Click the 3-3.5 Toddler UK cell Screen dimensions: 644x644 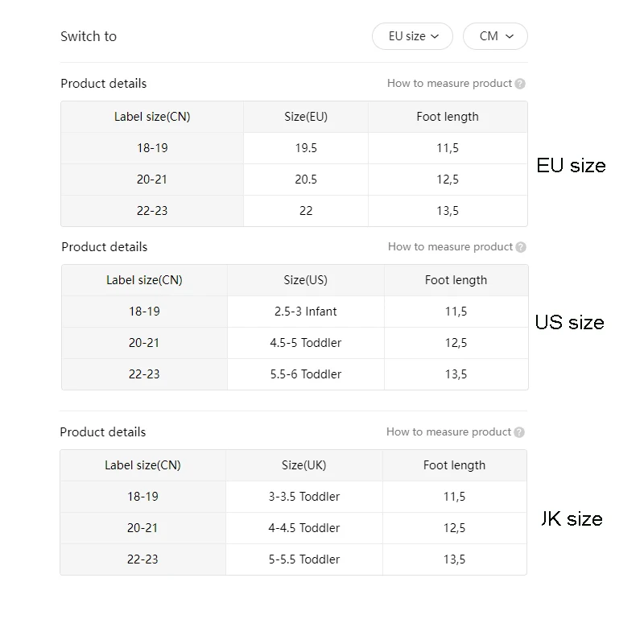coord(304,496)
